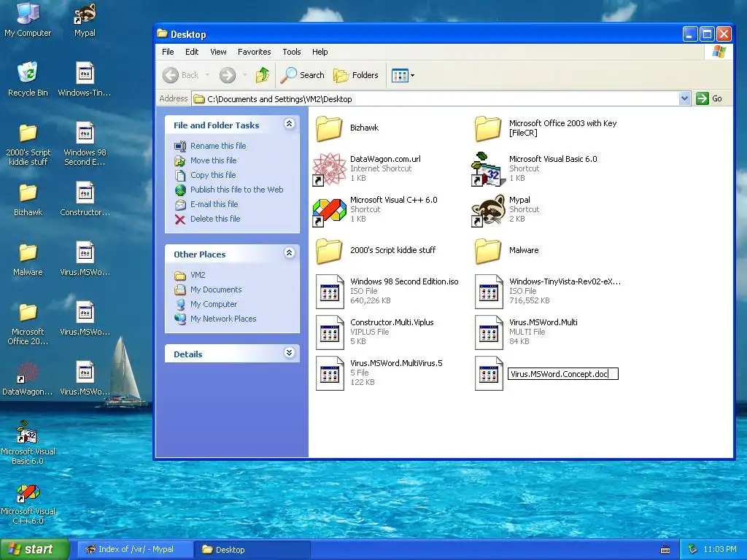Collapse the File and Folder Tasks panel
747x560 pixels.
pyautogui.click(x=289, y=124)
